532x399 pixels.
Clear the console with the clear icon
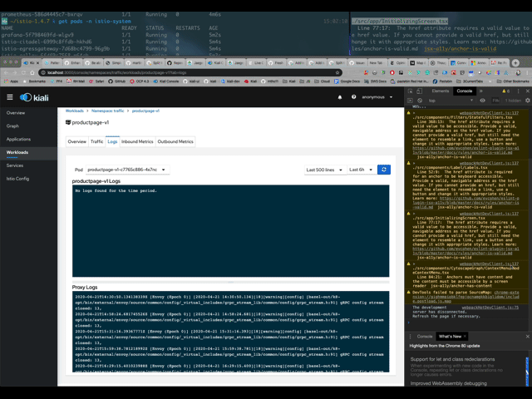(420, 101)
